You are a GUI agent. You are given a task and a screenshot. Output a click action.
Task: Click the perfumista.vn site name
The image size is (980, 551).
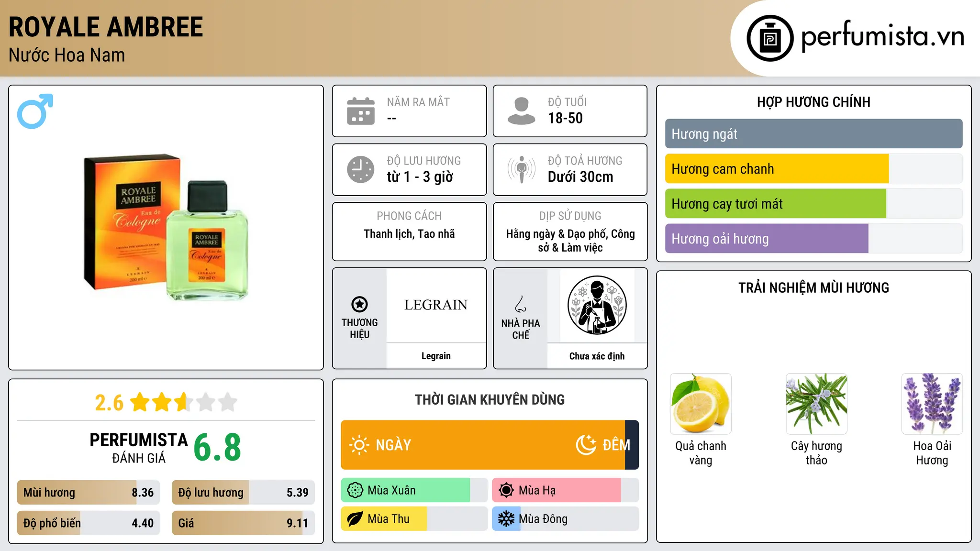pyautogui.click(x=882, y=36)
